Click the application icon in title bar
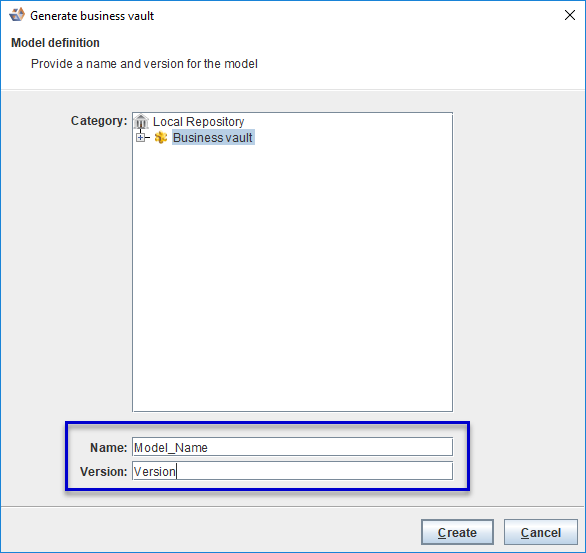Viewport: 586px width, 553px height. (17, 15)
